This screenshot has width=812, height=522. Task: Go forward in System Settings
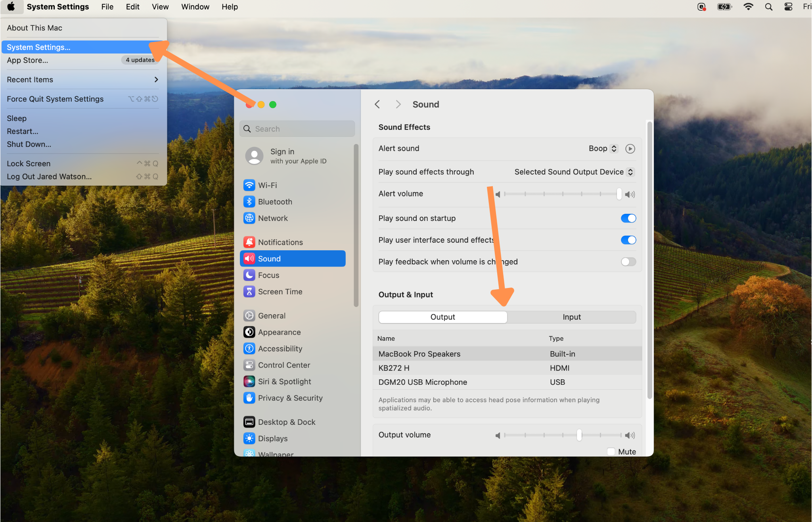point(398,104)
